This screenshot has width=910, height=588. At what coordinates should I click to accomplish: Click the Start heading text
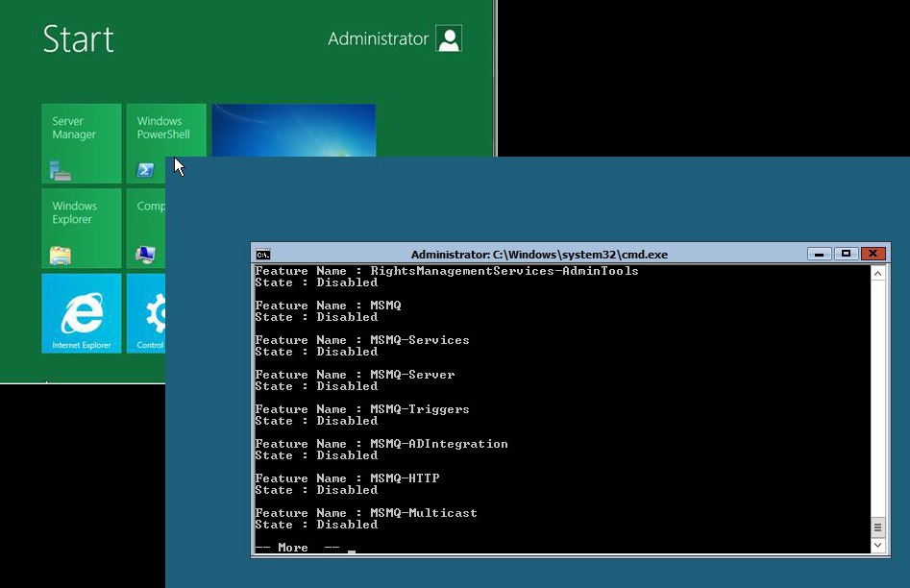pos(79,39)
